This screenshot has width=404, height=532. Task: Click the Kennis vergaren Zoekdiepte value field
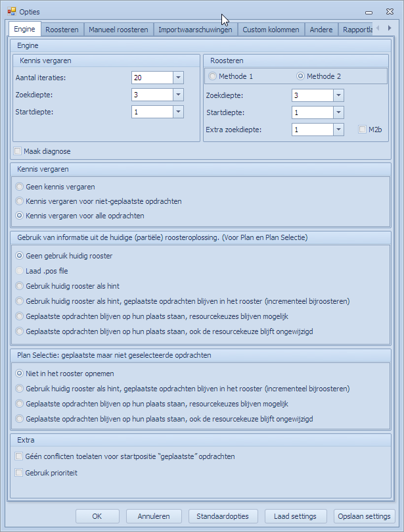coord(152,95)
